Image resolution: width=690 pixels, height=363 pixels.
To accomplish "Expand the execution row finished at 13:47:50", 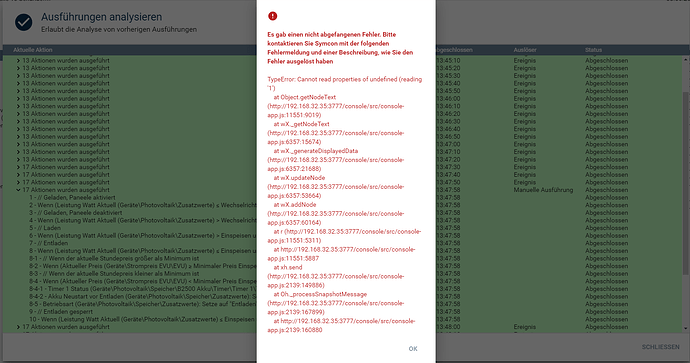I will pos(18,182).
